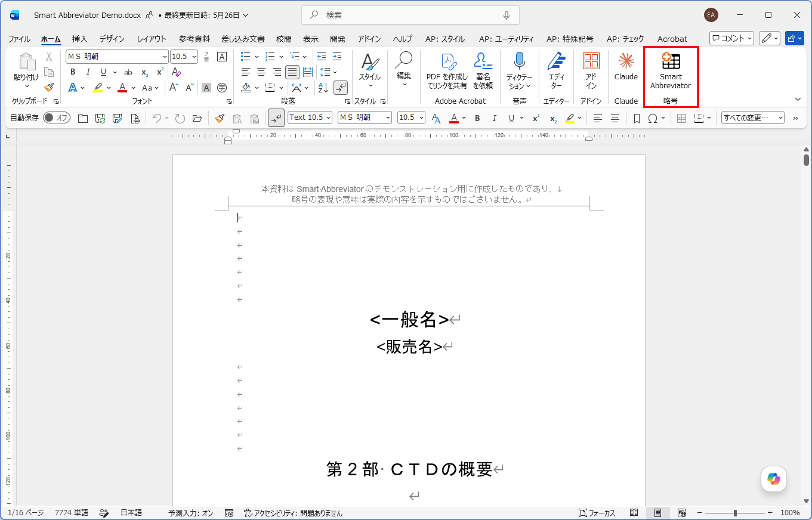Toggle Bold in ribbon font group
Screen dimensions: 812x520
73,72
